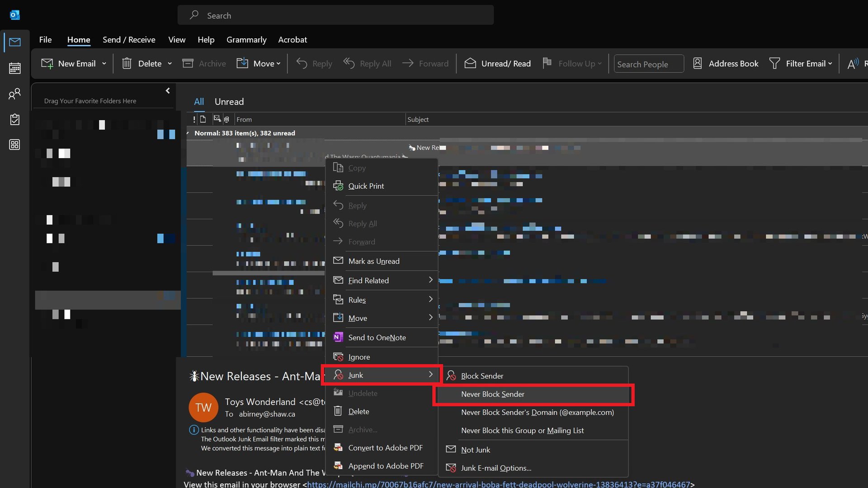Sort messages by the From column
The image size is (868, 488).
click(320, 119)
